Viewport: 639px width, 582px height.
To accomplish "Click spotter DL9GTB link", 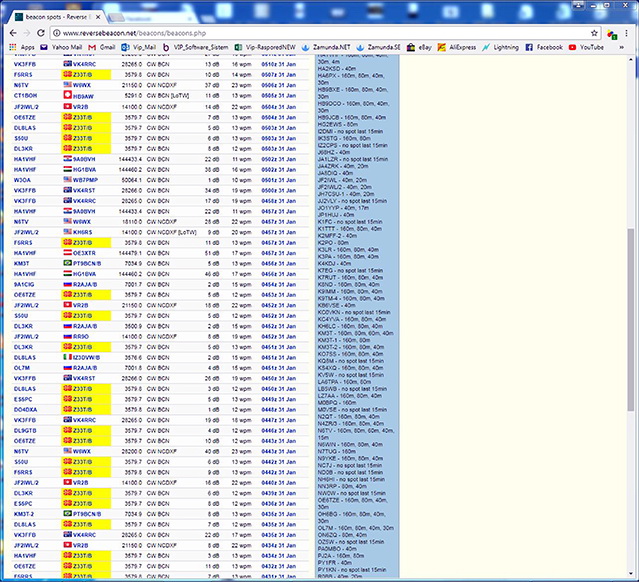I will click(x=25, y=431).
